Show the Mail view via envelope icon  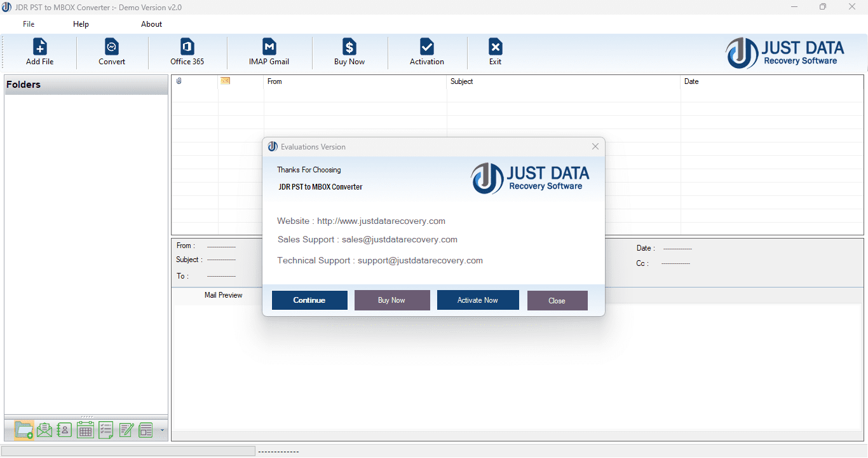tap(44, 430)
